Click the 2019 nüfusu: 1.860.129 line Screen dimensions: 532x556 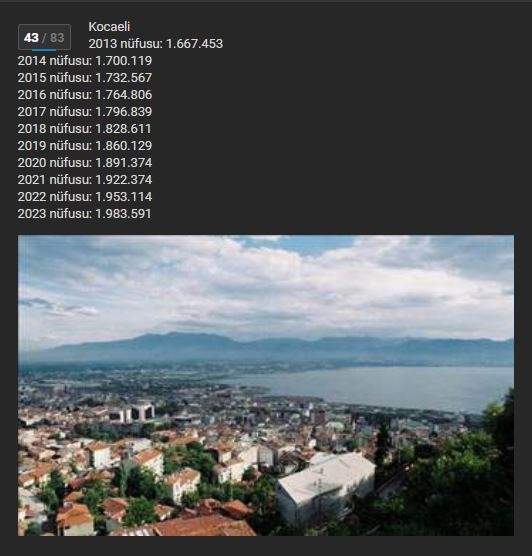[85, 146]
